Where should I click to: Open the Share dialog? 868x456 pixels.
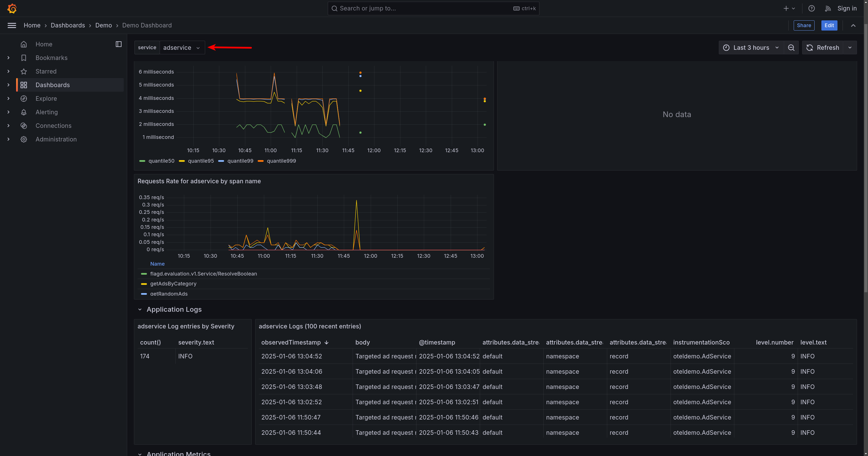click(804, 25)
